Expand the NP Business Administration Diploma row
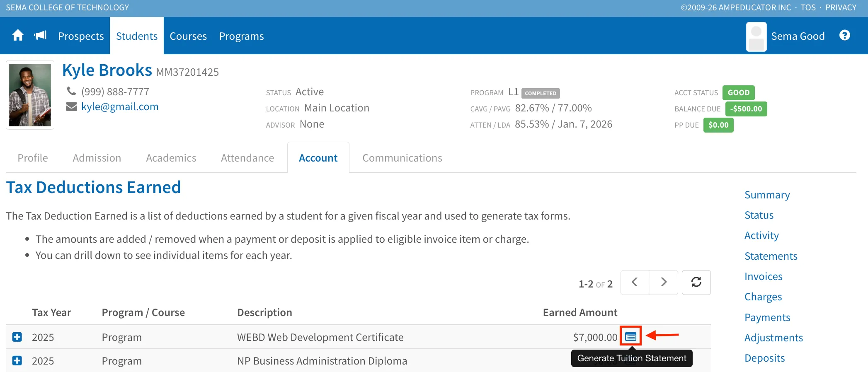Screen dimensions: 868x372 tap(17, 360)
